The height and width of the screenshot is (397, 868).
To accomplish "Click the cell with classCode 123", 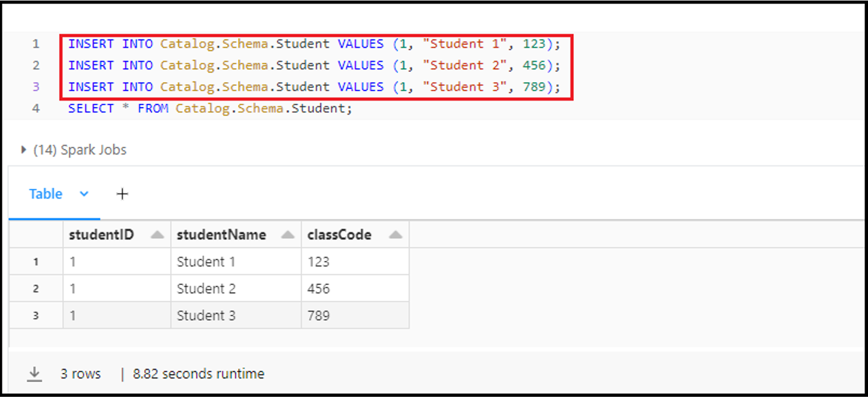I will [x=318, y=261].
